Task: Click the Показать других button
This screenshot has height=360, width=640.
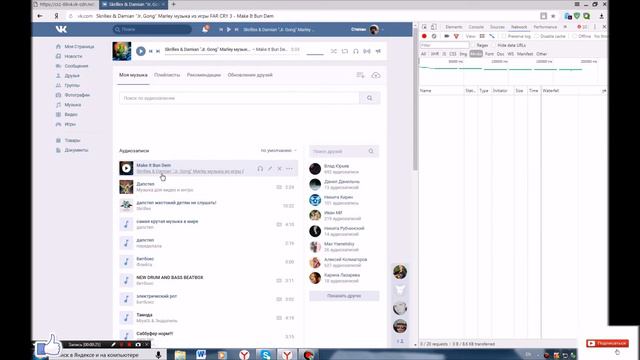Action: tap(344, 296)
